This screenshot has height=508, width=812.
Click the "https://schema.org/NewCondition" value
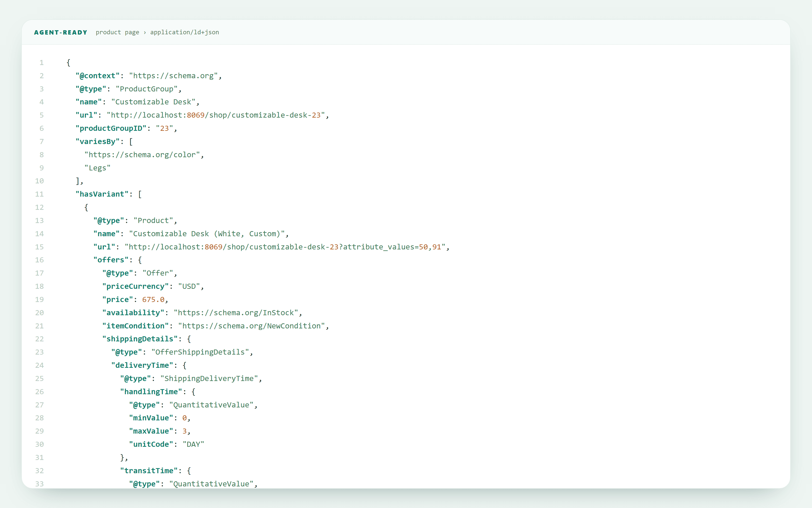252,326
